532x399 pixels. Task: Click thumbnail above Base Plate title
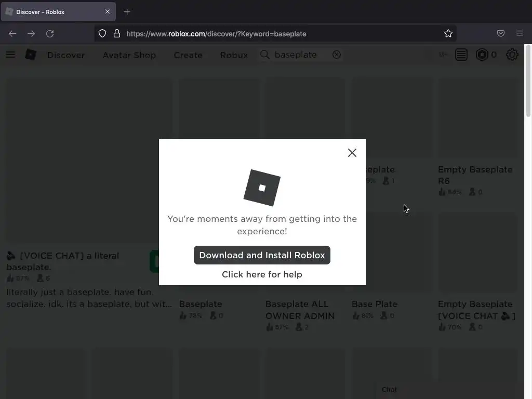tap(392, 252)
